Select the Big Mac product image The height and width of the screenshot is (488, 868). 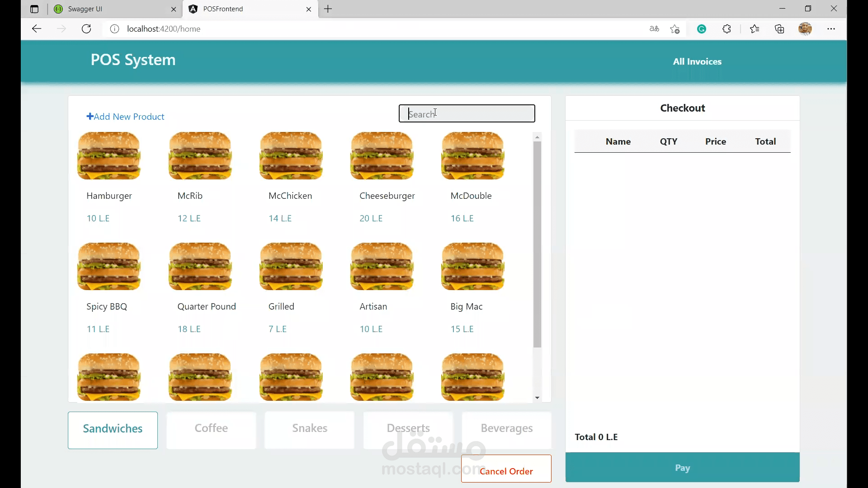[x=473, y=267]
